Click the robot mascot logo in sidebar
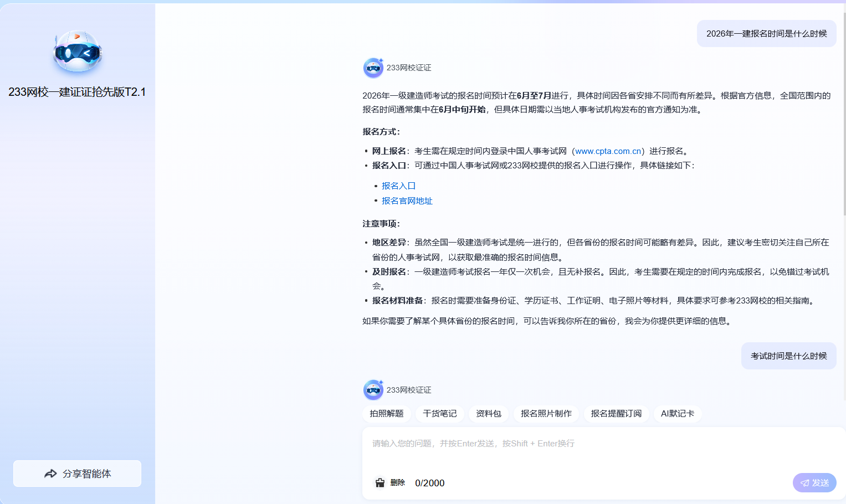Image resolution: width=846 pixels, height=504 pixels. pos(78,52)
